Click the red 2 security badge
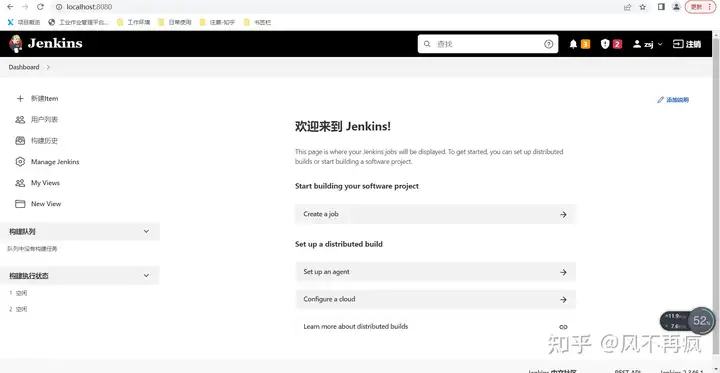Screen dimensions: 720x373 tap(617, 44)
